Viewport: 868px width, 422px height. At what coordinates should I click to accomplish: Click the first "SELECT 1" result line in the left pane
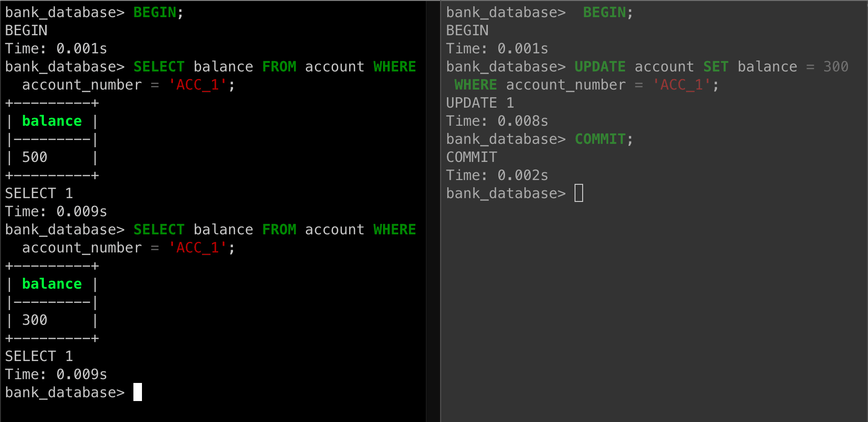39,193
